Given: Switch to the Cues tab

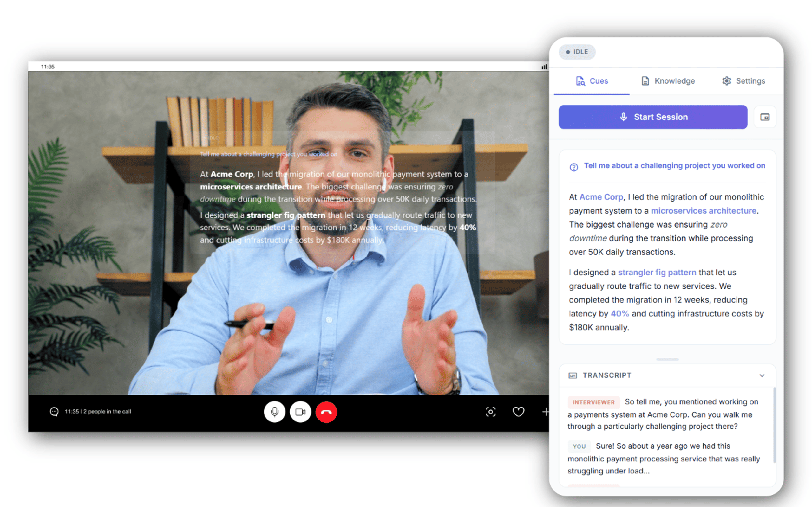Looking at the screenshot, I should click(x=592, y=81).
